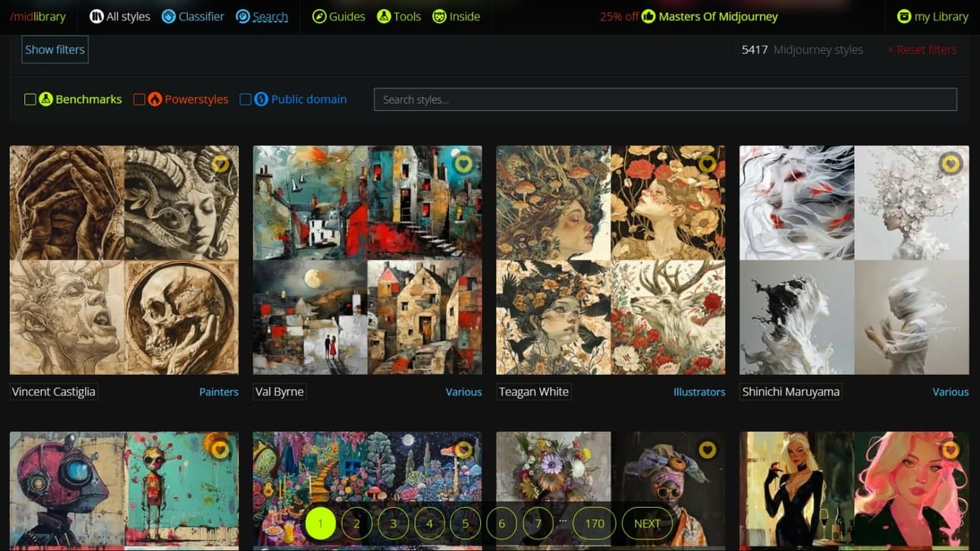Go to page 5
Viewport: 980px width, 551px height.
point(465,524)
